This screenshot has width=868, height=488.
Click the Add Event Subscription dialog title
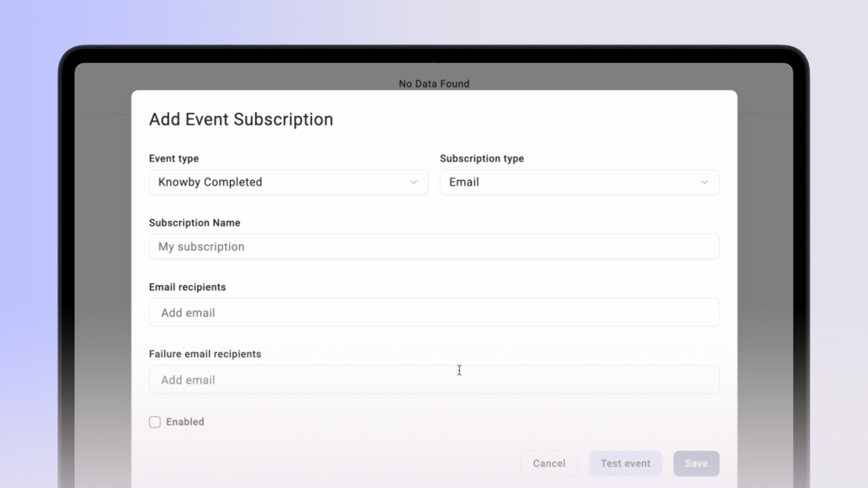[x=241, y=119]
